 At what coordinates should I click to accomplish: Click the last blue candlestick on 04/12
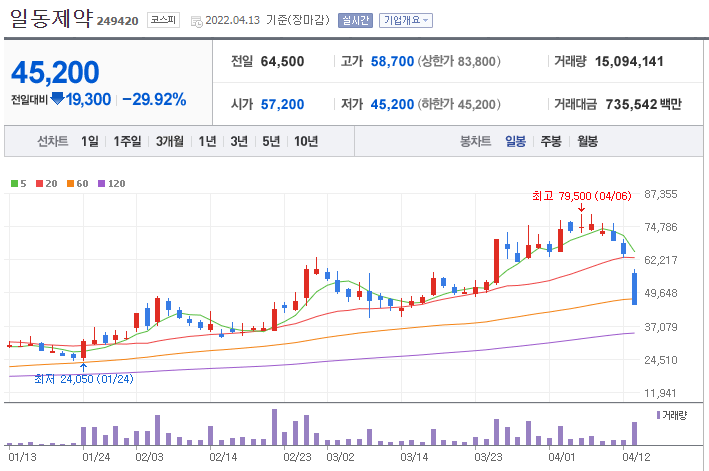point(634,288)
